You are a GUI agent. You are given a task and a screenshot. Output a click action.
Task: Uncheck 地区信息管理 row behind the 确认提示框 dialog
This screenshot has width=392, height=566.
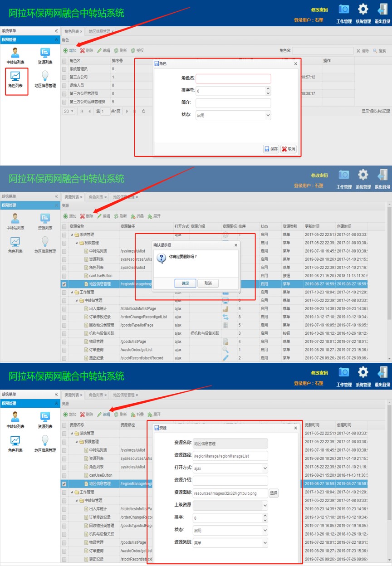point(64,284)
